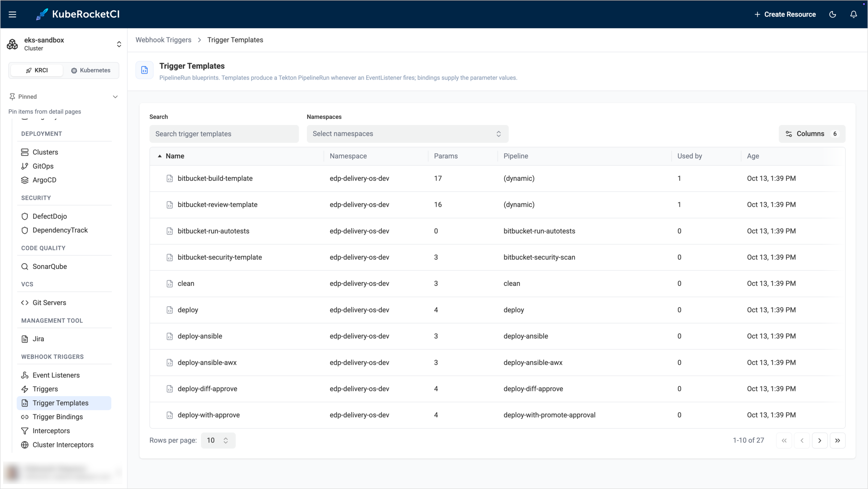Click the Trigger Templates page header icon

pos(144,70)
